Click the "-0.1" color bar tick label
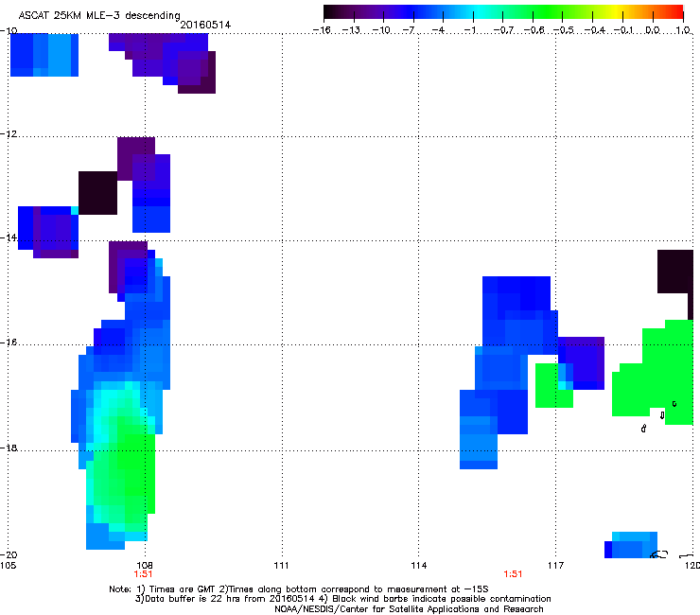The width and height of the screenshot is (700, 615). tap(623, 30)
